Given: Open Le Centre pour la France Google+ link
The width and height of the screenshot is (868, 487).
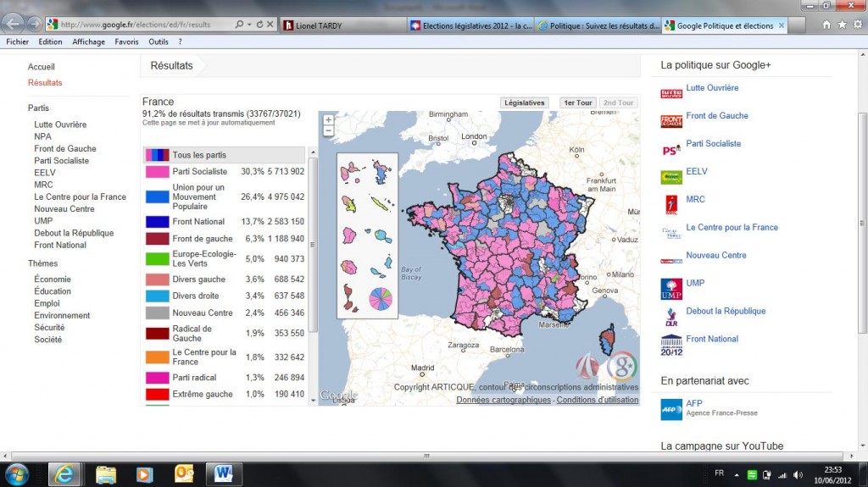Looking at the screenshot, I should (x=732, y=228).
